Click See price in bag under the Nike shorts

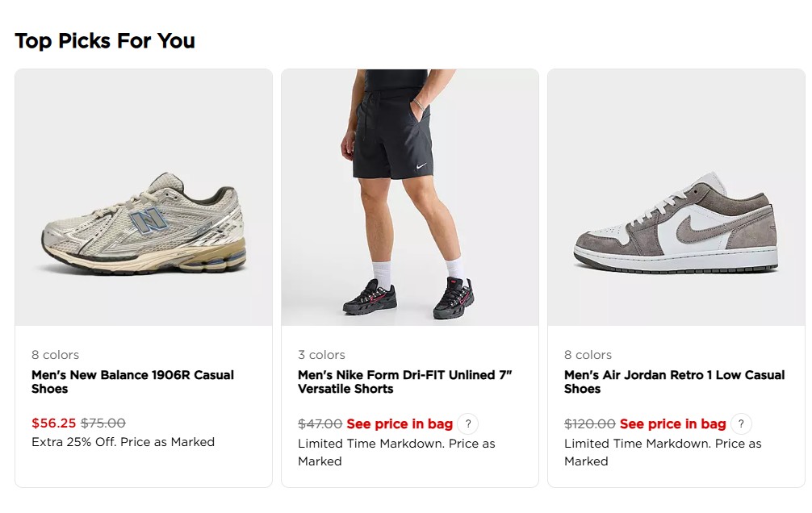(x=400, y=424)
